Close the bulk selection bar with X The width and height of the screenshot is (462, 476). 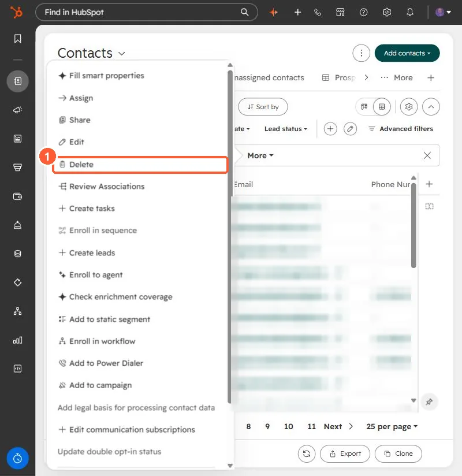427,155
